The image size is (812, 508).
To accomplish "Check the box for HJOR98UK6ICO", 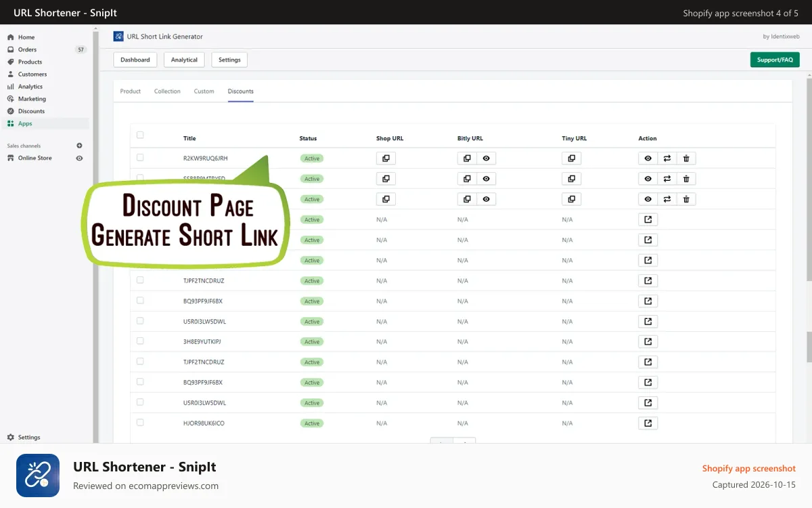I will pyautogui.click(x=140, y=422).
